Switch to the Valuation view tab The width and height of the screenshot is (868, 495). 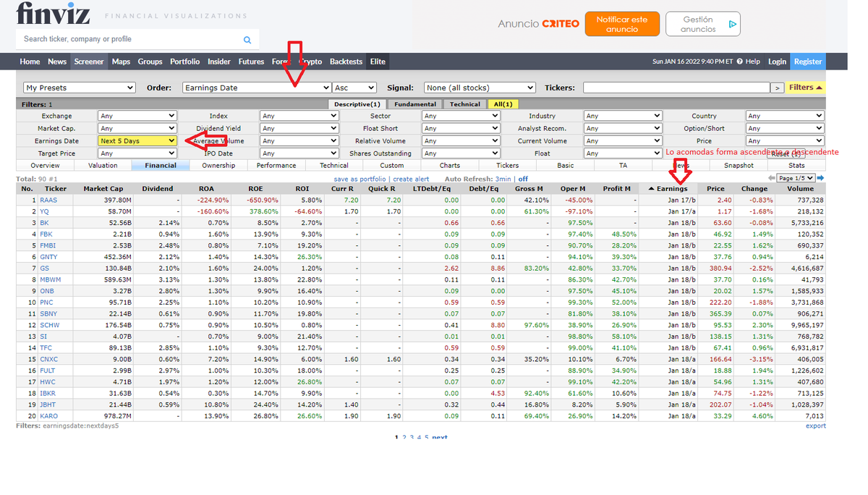[x=103, y=166]
